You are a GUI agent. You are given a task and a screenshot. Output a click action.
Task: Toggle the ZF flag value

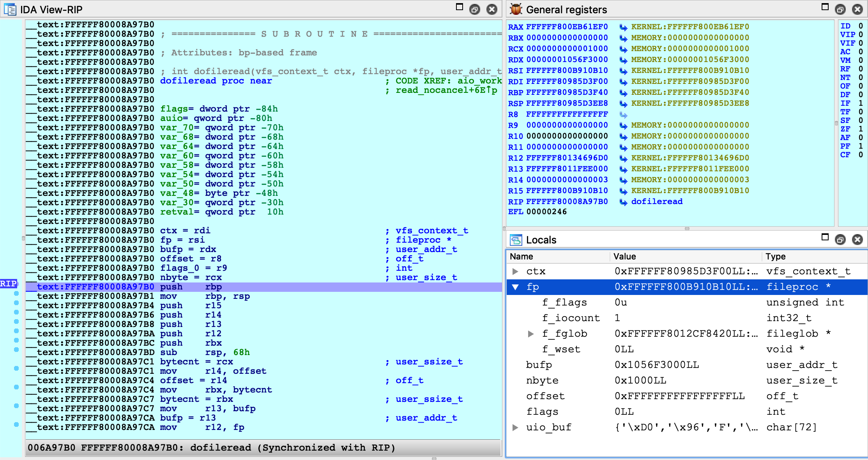click(861, 129)
